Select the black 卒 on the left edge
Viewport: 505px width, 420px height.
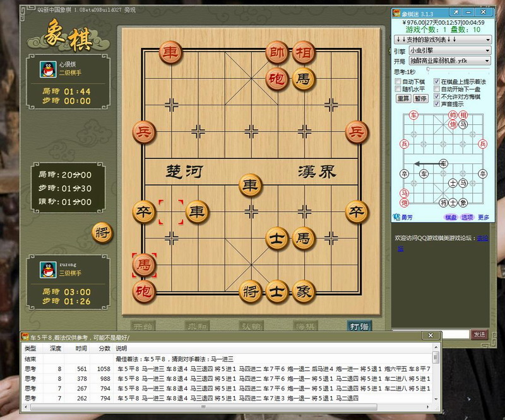[x=144, y=212]
